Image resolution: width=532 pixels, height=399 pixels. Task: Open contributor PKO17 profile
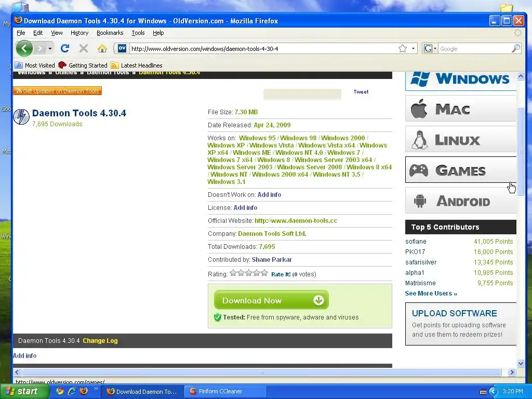pyautogui.click(x=415, y=252)
